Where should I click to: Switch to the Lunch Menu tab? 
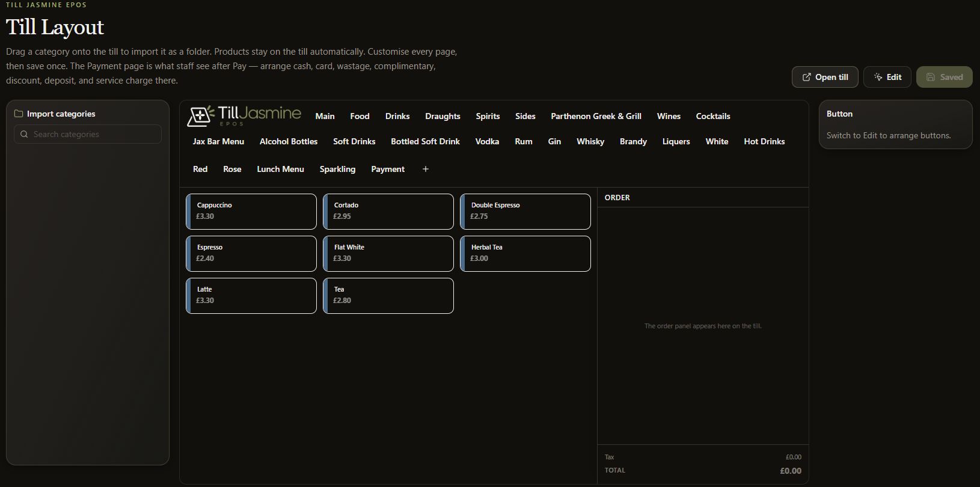click(280, 169)
